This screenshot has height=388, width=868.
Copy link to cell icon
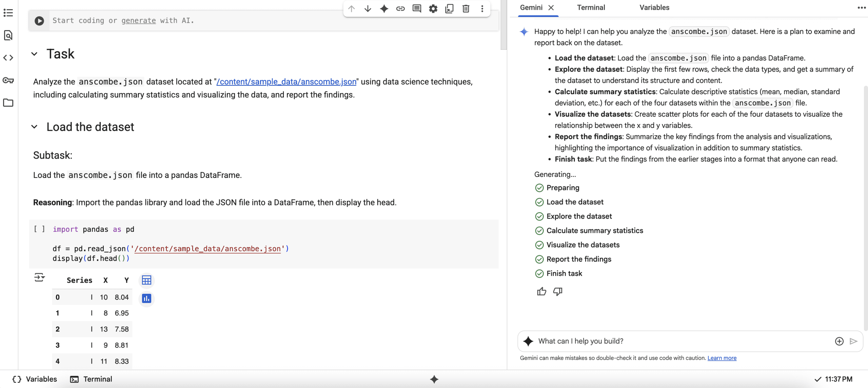pos(400,8)
